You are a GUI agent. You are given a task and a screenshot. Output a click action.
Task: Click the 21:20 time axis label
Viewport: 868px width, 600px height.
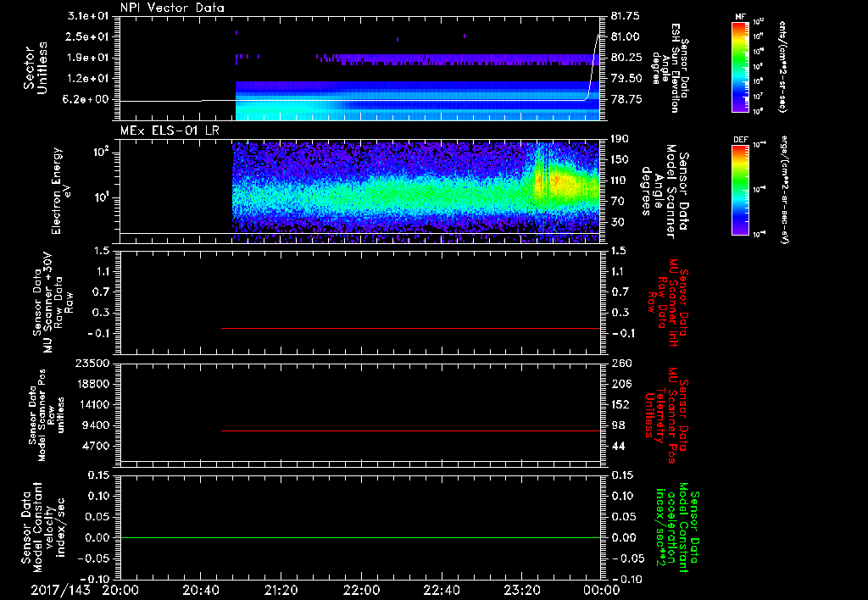[x=281, y=590]
